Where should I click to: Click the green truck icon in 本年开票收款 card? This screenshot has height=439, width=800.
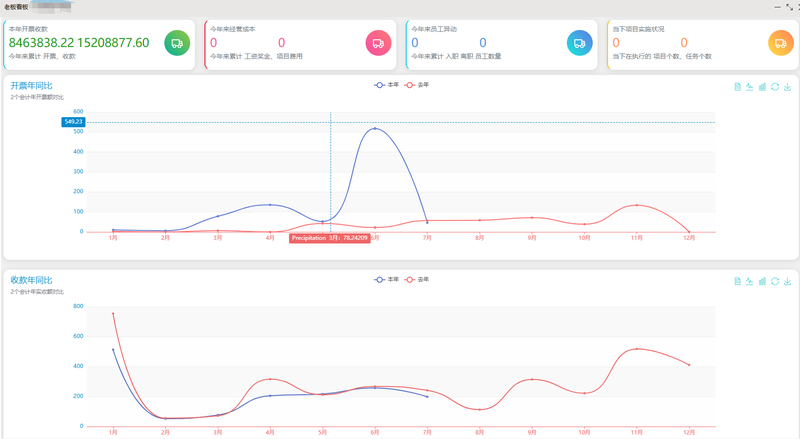[177, 43]
